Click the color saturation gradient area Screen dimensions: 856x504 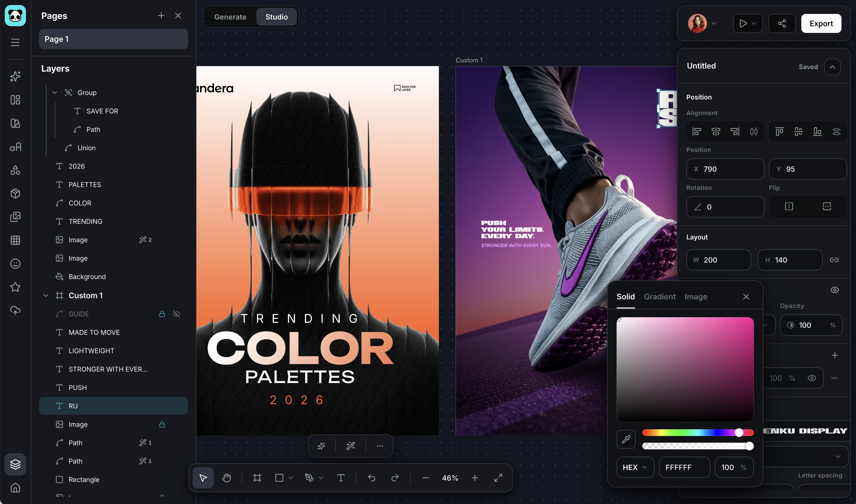(685, 369)
